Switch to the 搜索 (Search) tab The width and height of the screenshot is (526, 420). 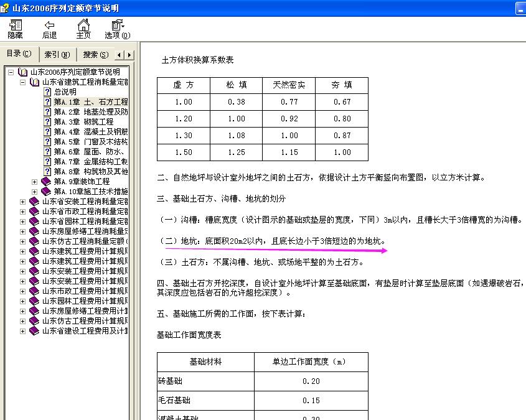(96, 55)
